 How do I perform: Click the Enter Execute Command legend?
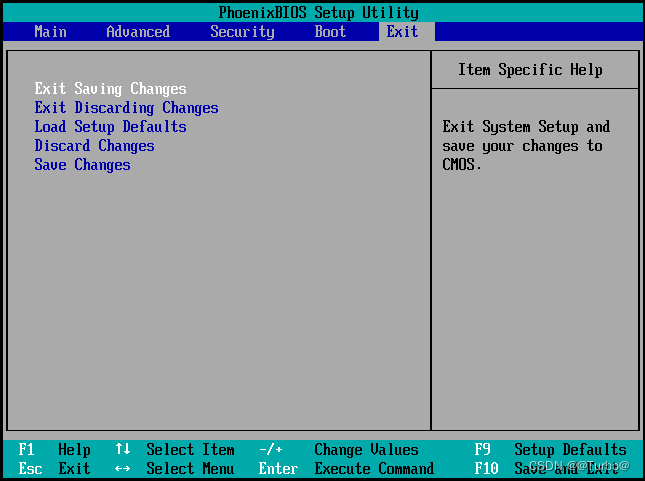coord(346,469)
